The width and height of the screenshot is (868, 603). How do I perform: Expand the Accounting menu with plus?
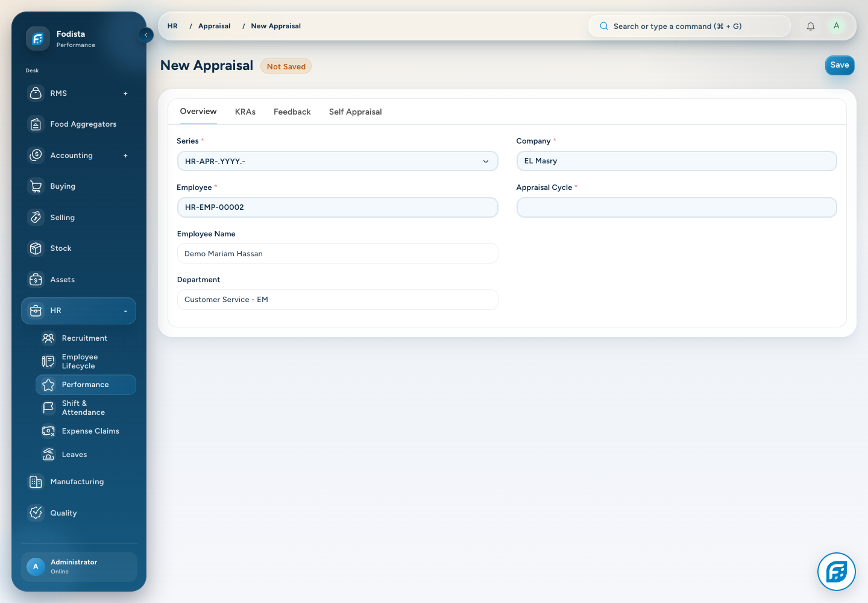[125, 156]
